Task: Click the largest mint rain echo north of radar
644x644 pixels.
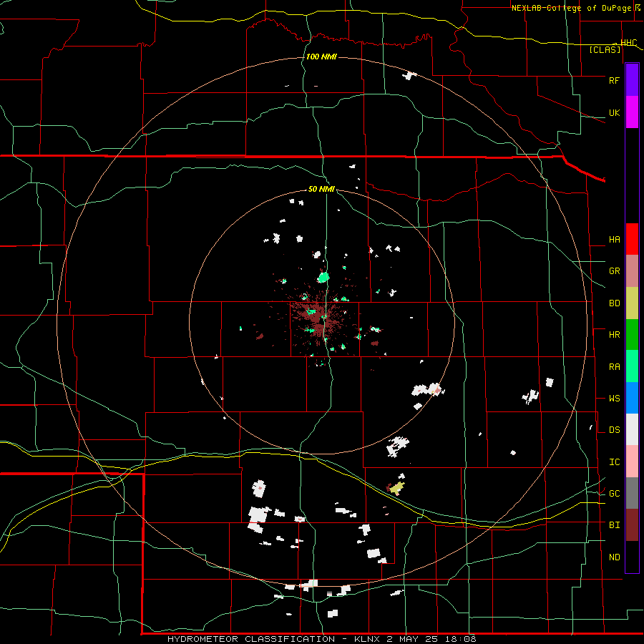Action: click(x=323, y=277)
